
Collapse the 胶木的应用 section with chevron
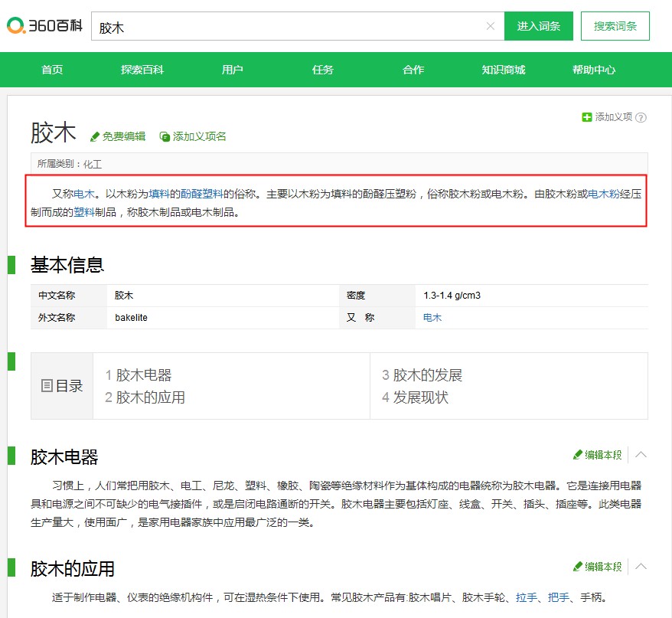[x=641, y=566]
